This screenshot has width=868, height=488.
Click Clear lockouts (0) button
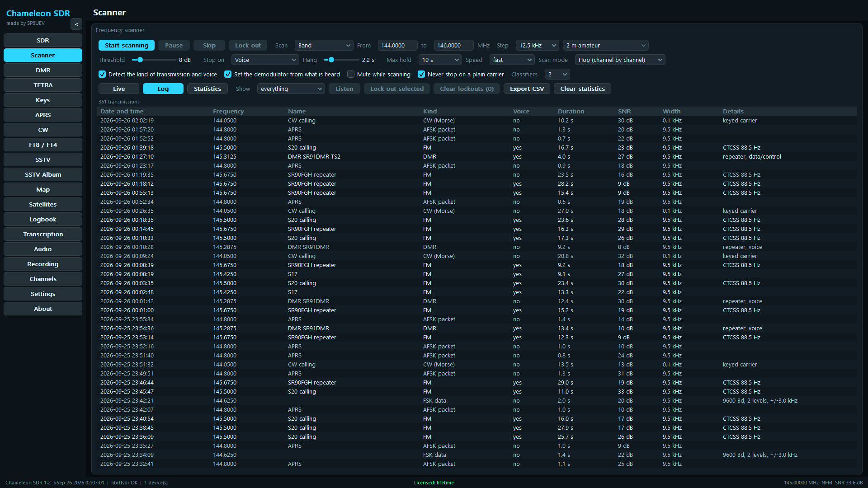[467, 89]
